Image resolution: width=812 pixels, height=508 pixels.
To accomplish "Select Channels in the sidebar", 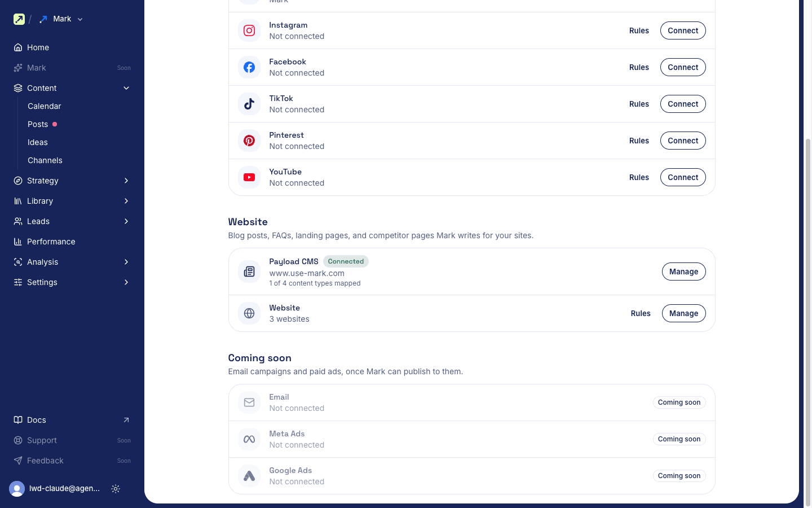I will 45,160.
